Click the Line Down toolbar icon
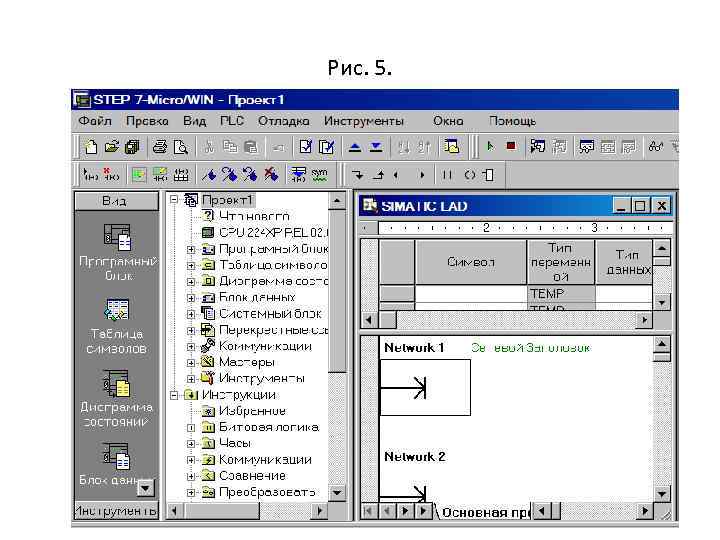This screenshot has width=720, height=540. click(x=357, y=175)
